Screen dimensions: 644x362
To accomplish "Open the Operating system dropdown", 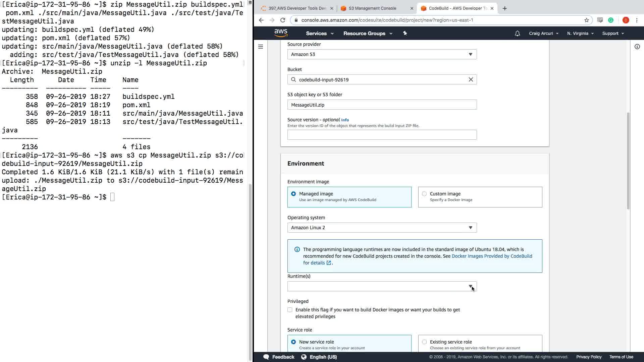I will click(382, 228).
